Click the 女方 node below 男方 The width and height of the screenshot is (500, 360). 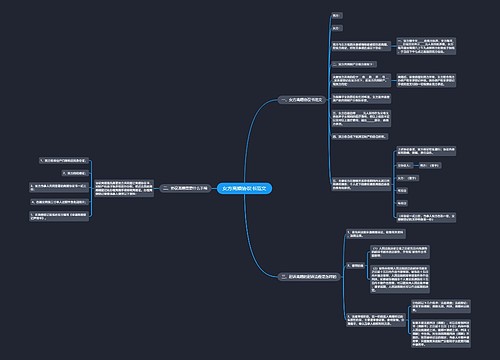pyautogui.click(x=337, y=28)
